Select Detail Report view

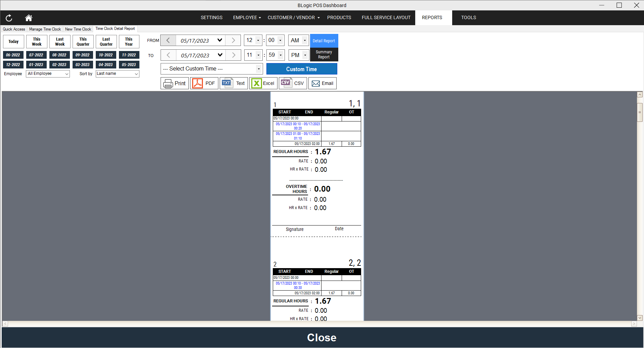click(x=324, y=41)
